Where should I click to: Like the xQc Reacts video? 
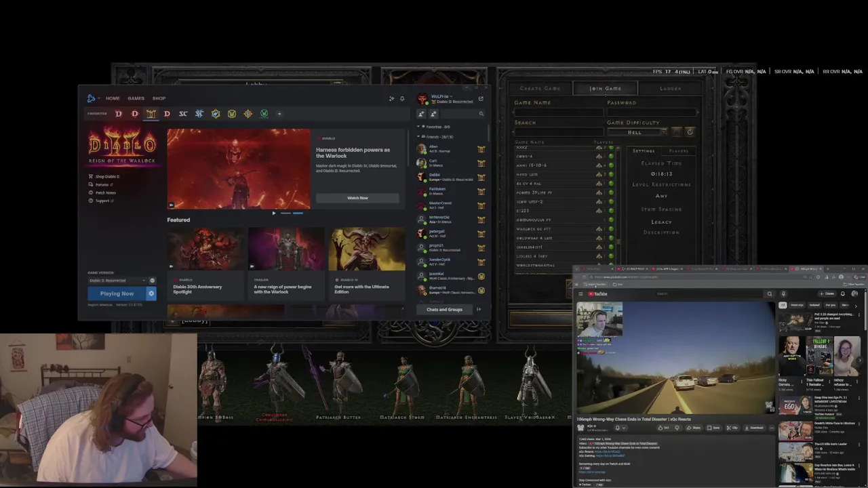point(663,428)
